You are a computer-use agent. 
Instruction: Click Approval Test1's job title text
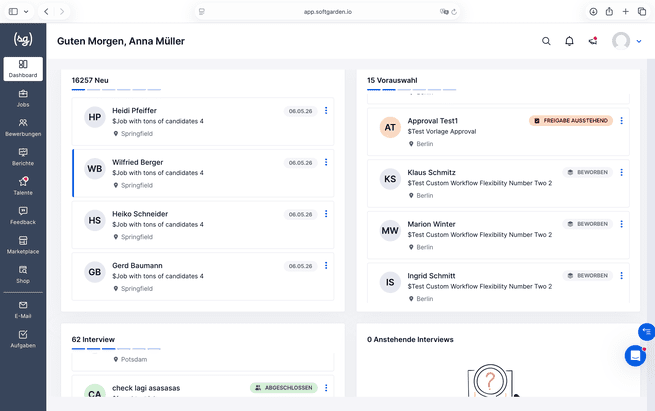pyautogui.click(x=442, y=132)
